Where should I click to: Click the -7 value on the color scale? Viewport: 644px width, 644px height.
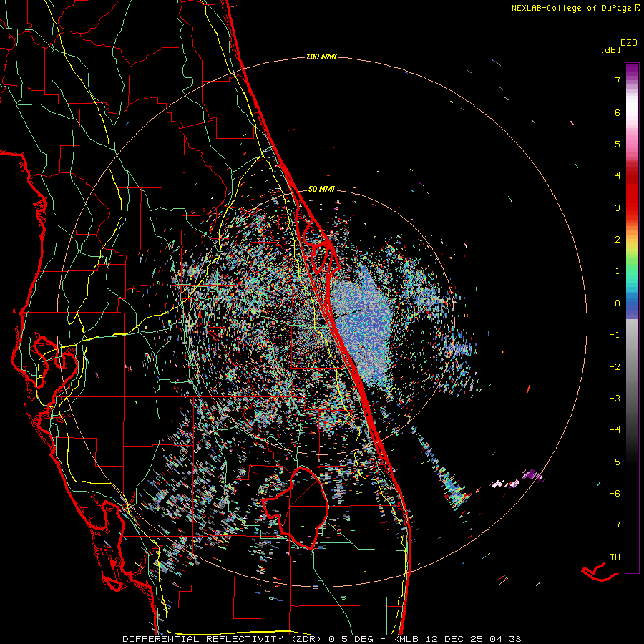click(x=615, y=525)
